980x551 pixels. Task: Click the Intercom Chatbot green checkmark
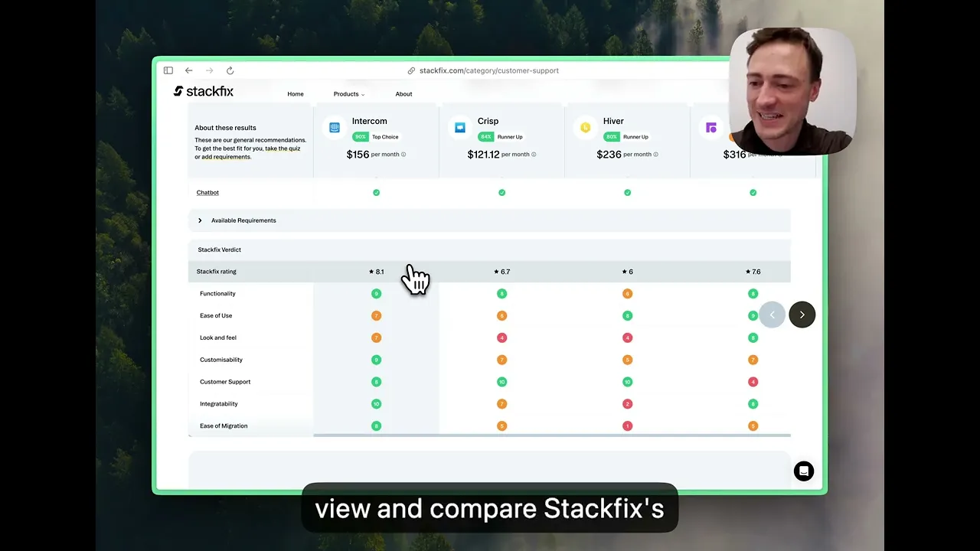(376, 193)
